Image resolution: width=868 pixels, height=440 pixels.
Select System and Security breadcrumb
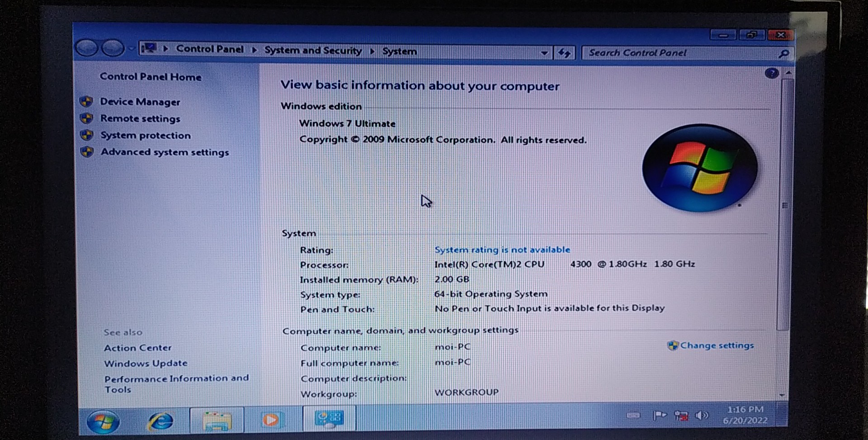pyautogui.click(x=313, y=50)
